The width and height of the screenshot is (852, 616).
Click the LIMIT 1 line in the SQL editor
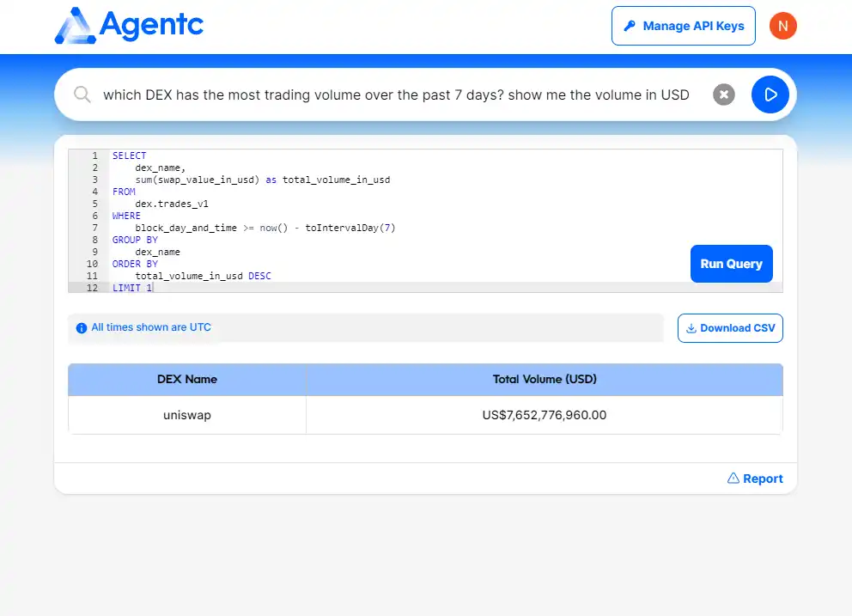tap(132, 288)
